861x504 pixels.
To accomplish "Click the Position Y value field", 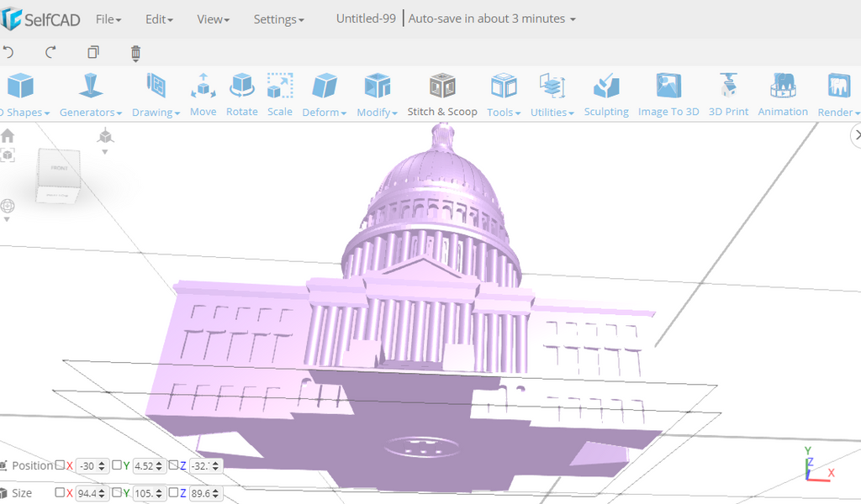I will tap(149, 466).
